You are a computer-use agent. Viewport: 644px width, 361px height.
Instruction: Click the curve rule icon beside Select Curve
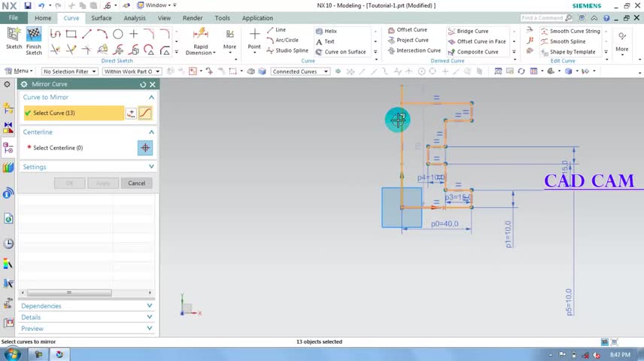pos(145,113)
